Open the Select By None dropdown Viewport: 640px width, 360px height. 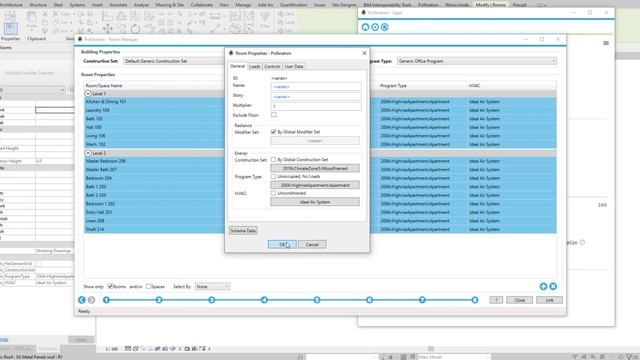[213, 287]
